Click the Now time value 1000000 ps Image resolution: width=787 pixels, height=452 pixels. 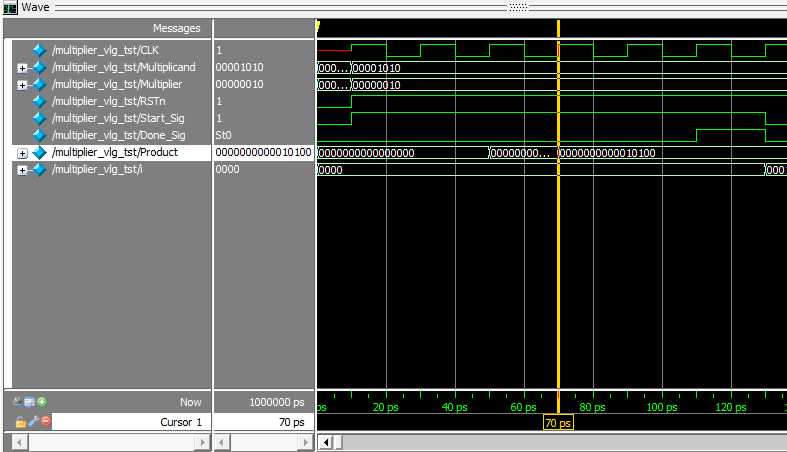coord(277,402)
